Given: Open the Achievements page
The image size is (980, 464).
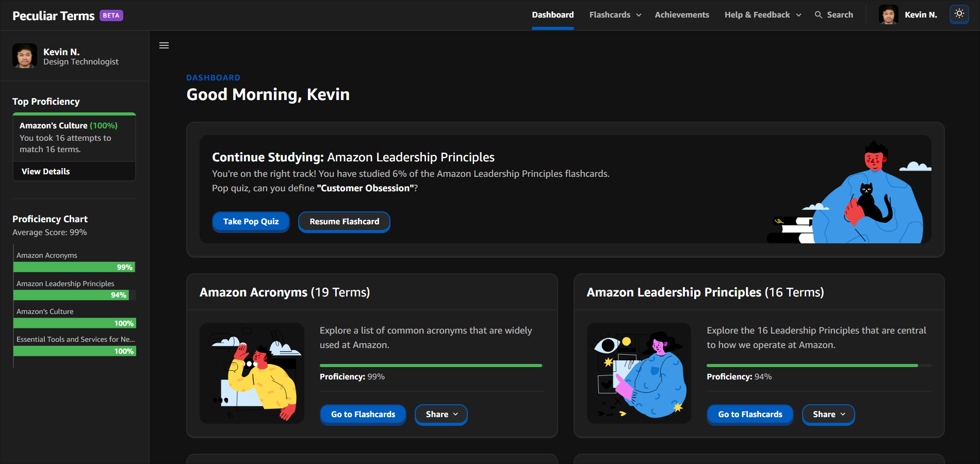Looking at the screenshot, I should pyautogui.click(x=682, y=15).
